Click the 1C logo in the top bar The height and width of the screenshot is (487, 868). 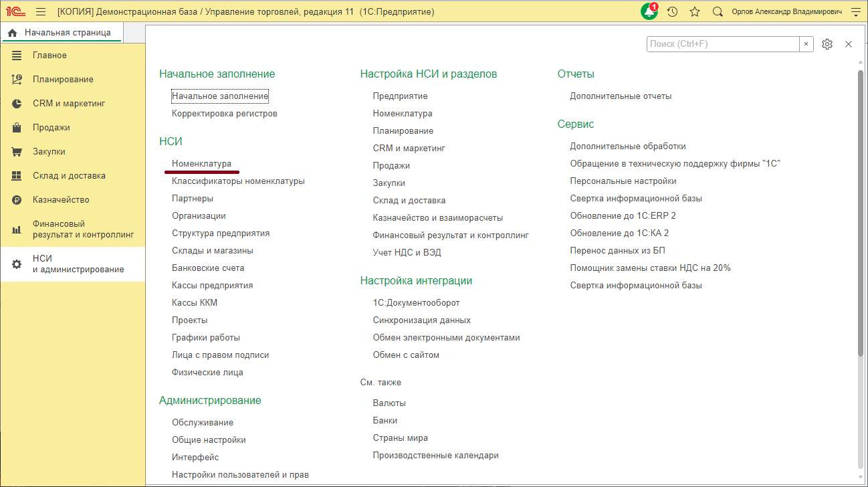(15, 11)
